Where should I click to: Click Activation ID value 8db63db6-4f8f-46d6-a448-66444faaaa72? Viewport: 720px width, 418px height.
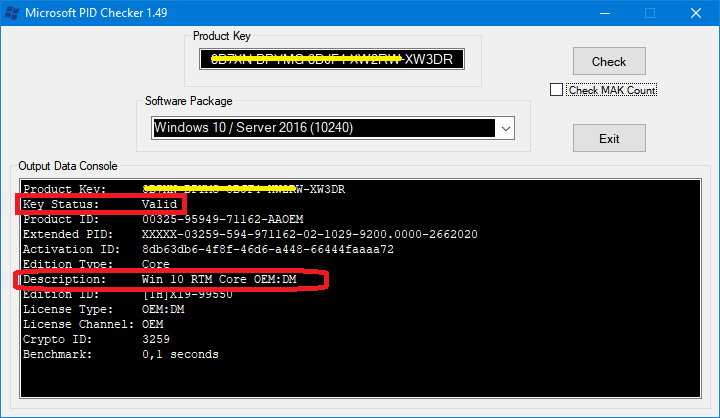[x=268, y=249]
